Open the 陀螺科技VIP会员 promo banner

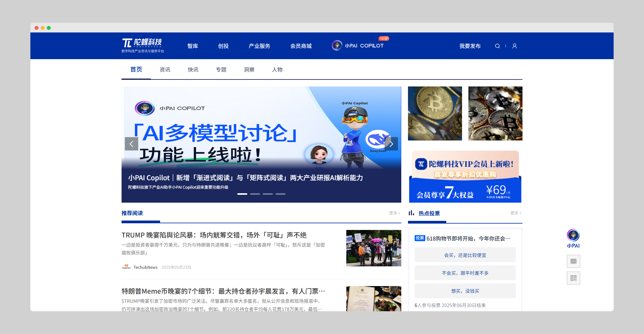tap(465, 176)
